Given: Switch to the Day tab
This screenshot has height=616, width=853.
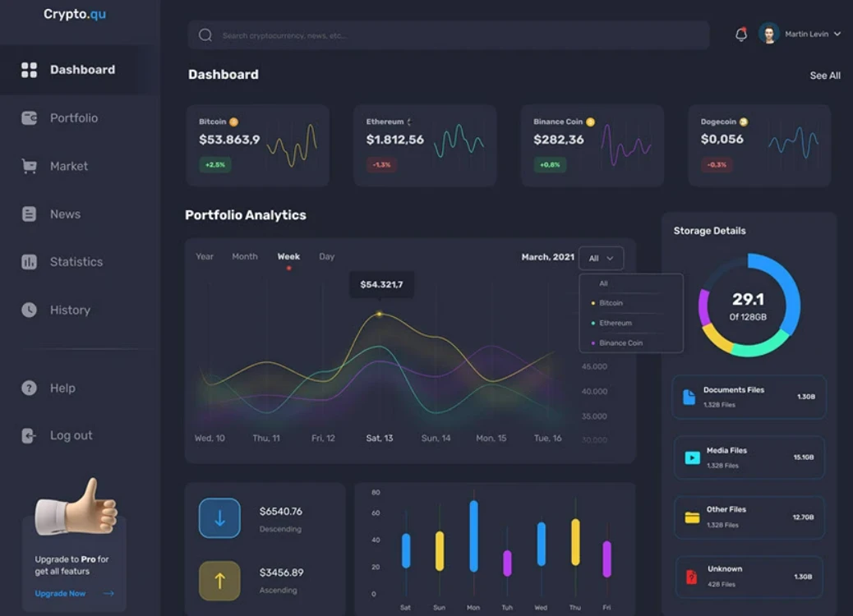Looking at the screenshot, I should (x=327, y=256).
